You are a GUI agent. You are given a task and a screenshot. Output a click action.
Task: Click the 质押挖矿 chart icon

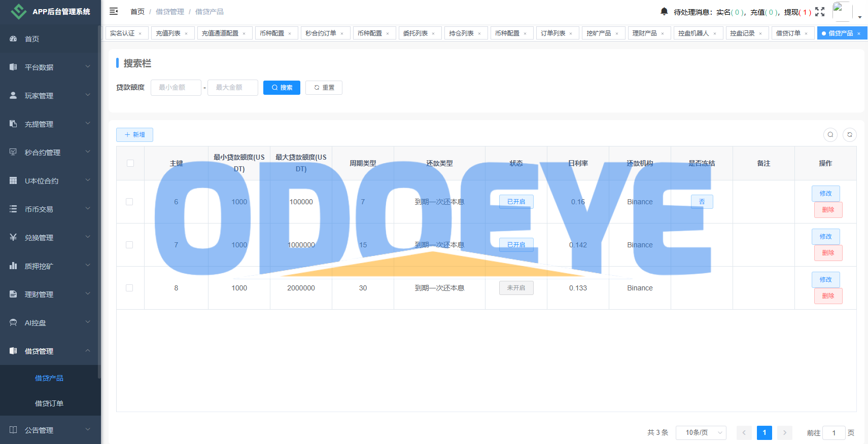coord(13,266)
